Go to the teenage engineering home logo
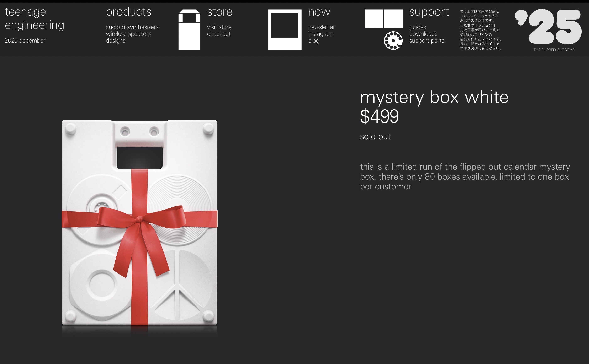The image size is (589, 364). [x=35, y=18]
